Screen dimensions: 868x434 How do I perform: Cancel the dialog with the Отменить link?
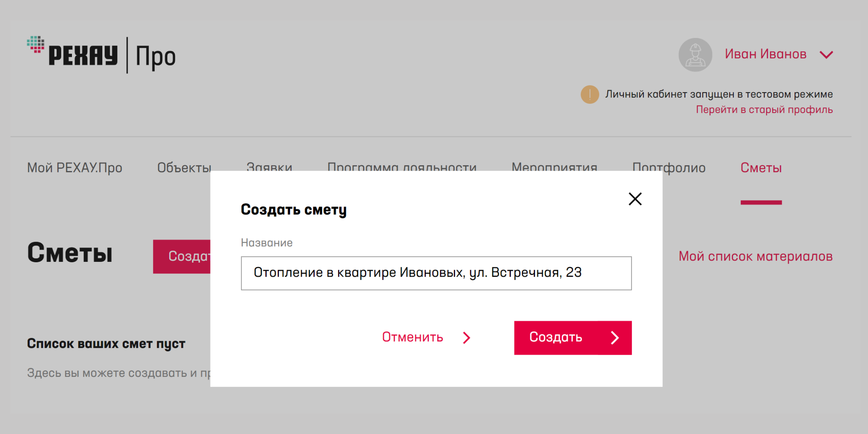[412, 337]
